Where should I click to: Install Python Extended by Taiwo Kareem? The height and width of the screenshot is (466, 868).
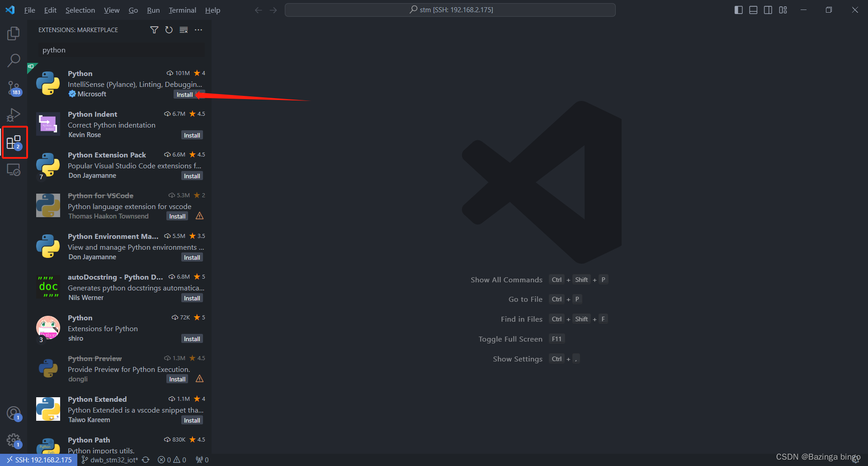click(x=192, y=420)
